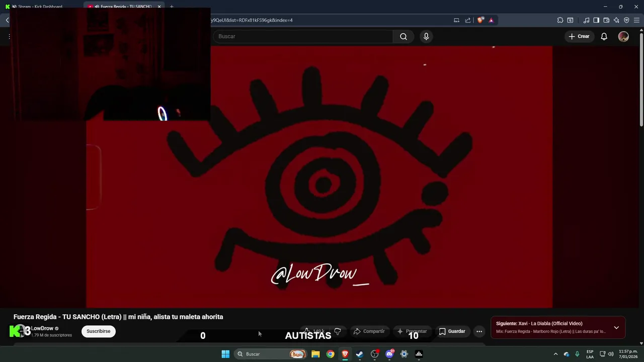Image resolution: width=644 pixels, height=362 pixels.
Task: Open the Leo AI sparkle icon
Action: 616,20
